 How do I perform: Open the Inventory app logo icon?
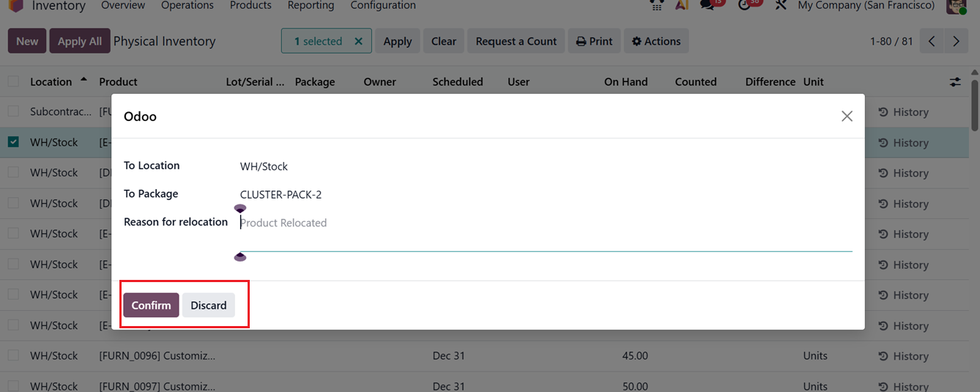(x=15, y=6)
